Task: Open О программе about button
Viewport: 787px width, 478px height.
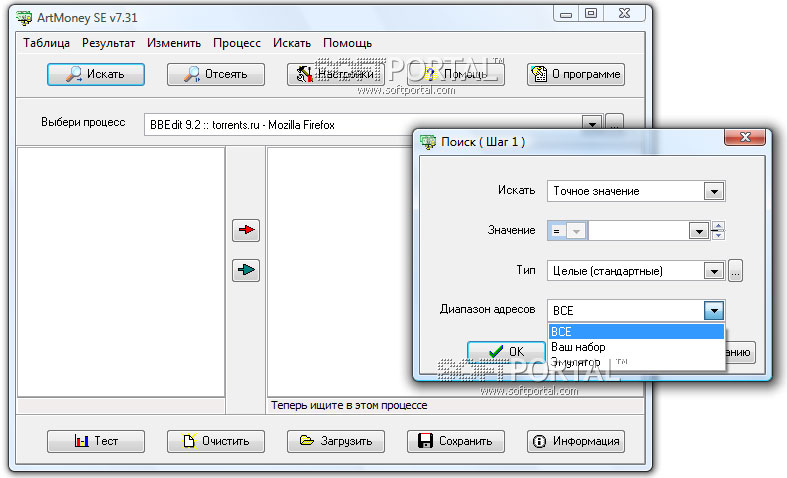Action: coord(576,74)
